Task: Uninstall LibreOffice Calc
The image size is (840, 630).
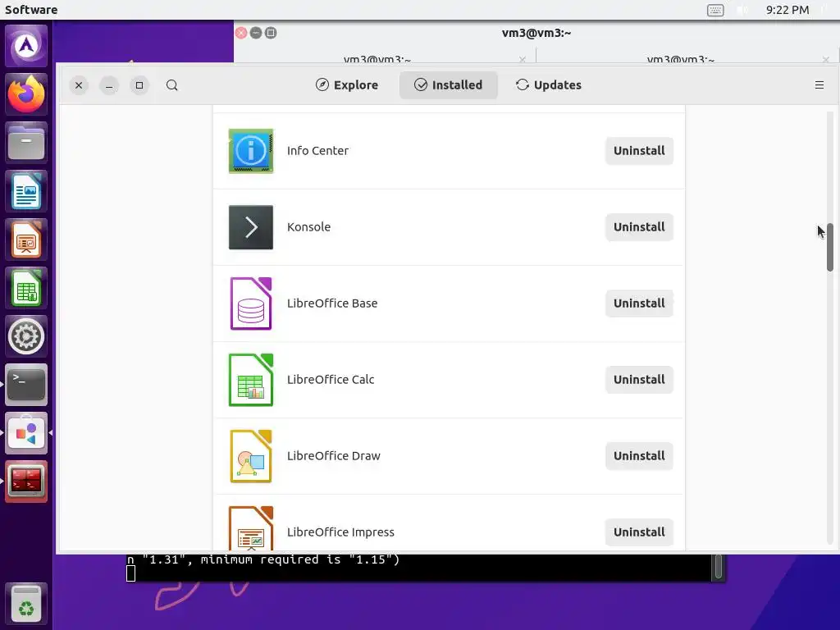Action: (x=639, y=380)
